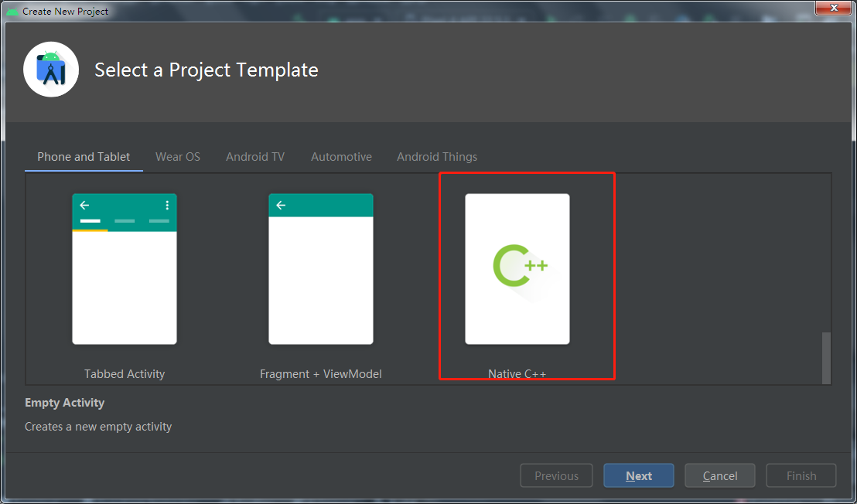857x504 pixels.
Task: Click the 'Select a Project Template' heading
Action: click(206, 70)
